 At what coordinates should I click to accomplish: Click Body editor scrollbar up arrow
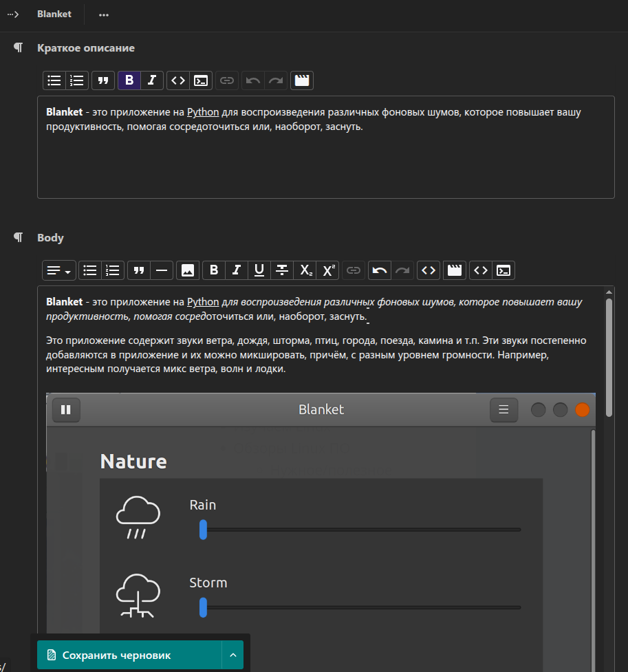[x=609, y=292]
